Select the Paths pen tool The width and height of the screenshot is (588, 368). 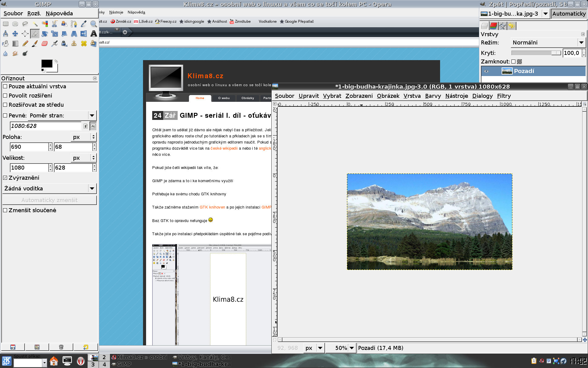(74, 24)
